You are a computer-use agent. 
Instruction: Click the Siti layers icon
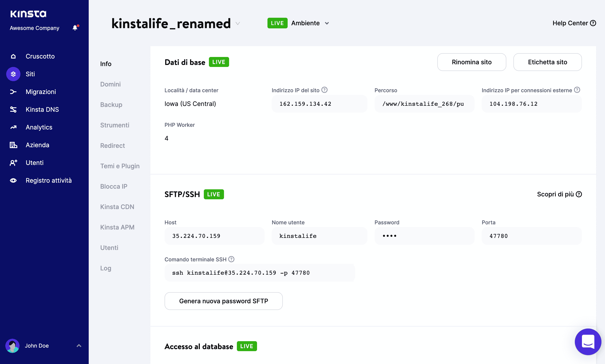click(x=13, y=74)
